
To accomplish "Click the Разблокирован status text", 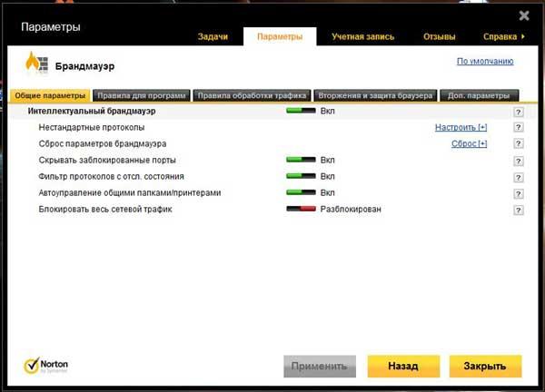I will (x=351, y=209).
